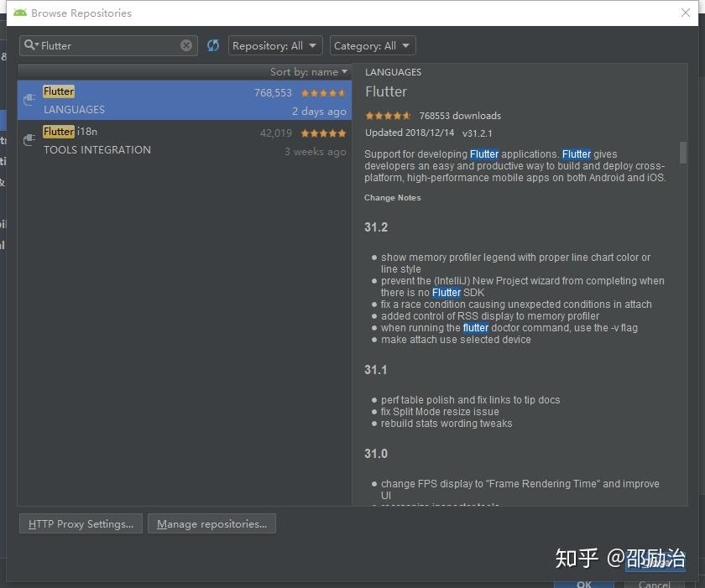
Task: Click the highlighted Flutter link in the description
Action: [x=484, y=154]
